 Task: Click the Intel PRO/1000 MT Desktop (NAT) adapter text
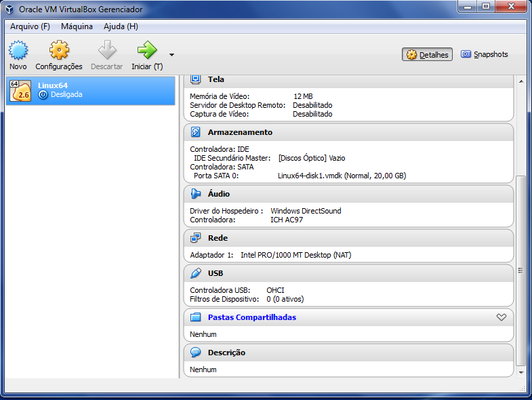coord(296,255)
